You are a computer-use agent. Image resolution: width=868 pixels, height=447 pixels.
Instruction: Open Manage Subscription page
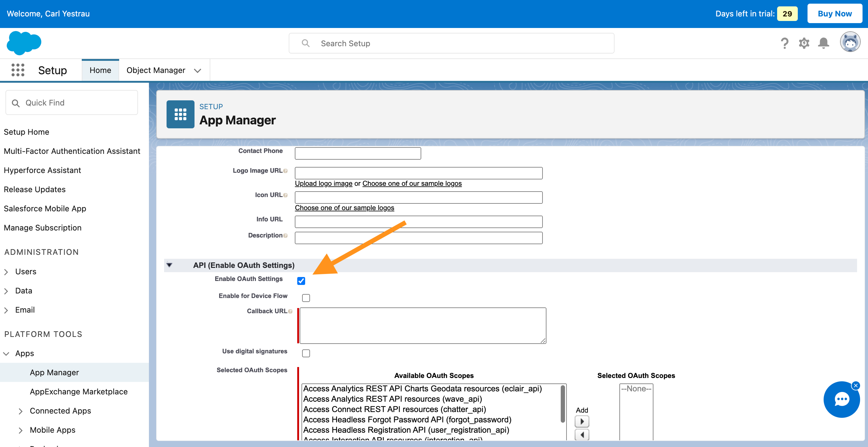coord(43,228)
